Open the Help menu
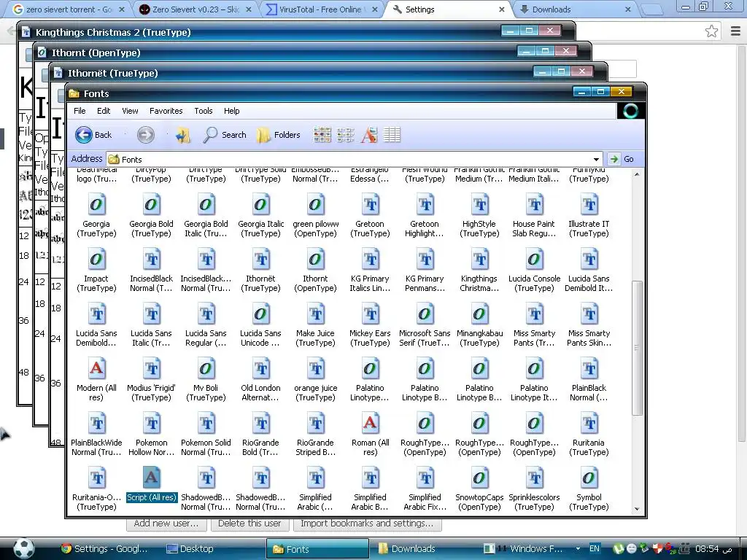The image size is (747, 560). pos(231,111)
